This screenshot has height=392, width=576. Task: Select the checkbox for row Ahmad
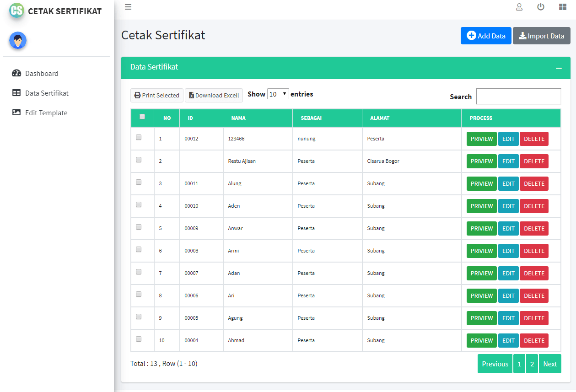[139, 339]
